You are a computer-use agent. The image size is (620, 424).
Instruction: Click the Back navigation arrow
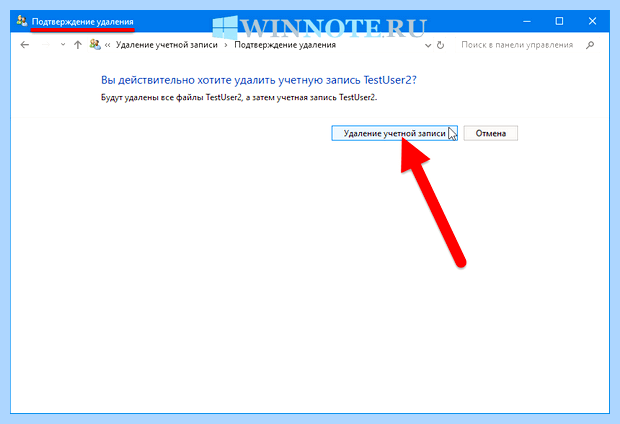tap(25, 45)
